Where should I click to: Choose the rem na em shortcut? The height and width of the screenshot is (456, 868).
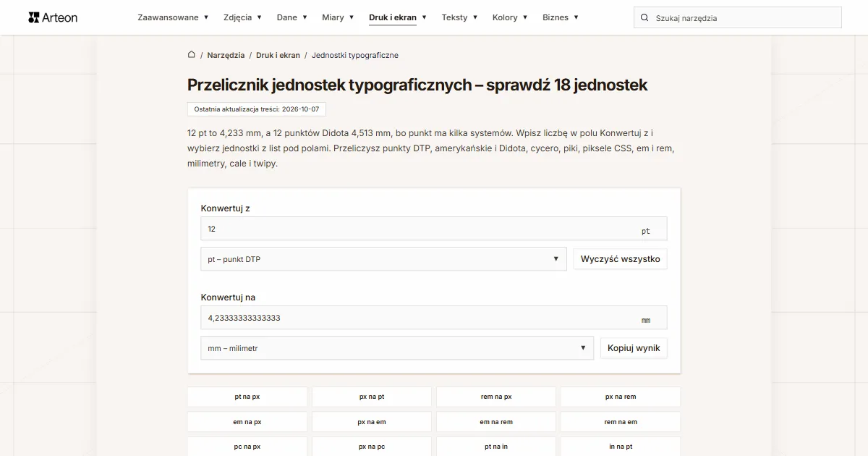tap(621, 422)
